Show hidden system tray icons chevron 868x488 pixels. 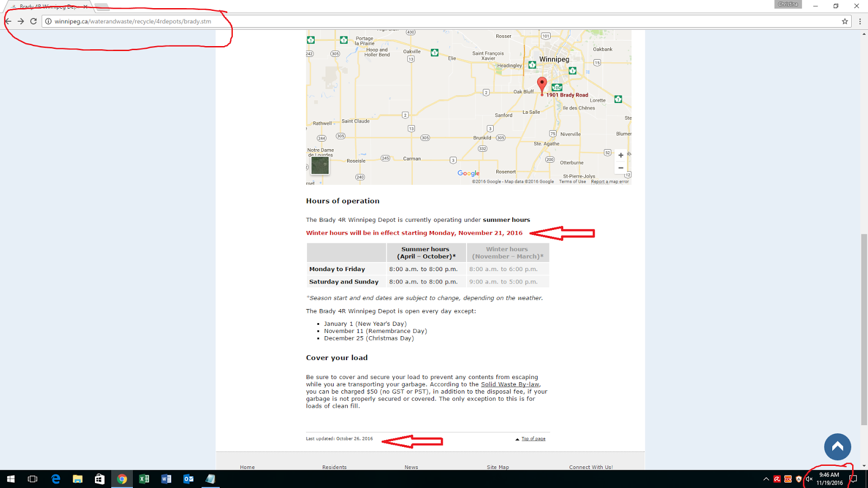(766, 479)
